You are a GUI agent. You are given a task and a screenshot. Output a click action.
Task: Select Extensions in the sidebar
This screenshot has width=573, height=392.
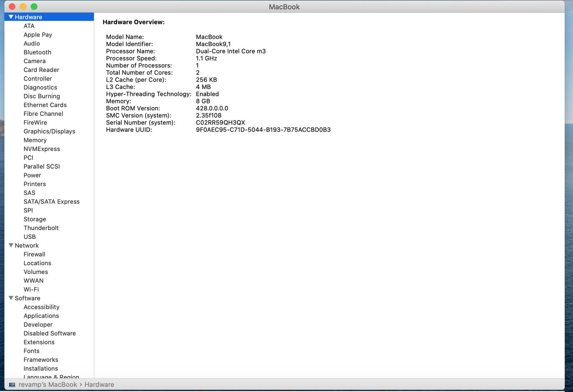coord(39,342)
